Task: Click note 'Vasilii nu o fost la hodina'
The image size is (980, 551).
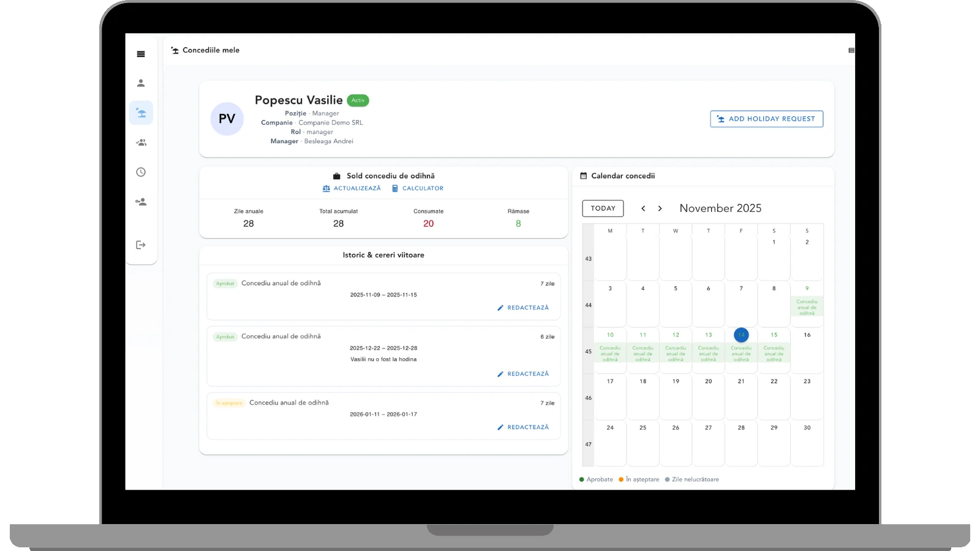Action: (383, 359)
